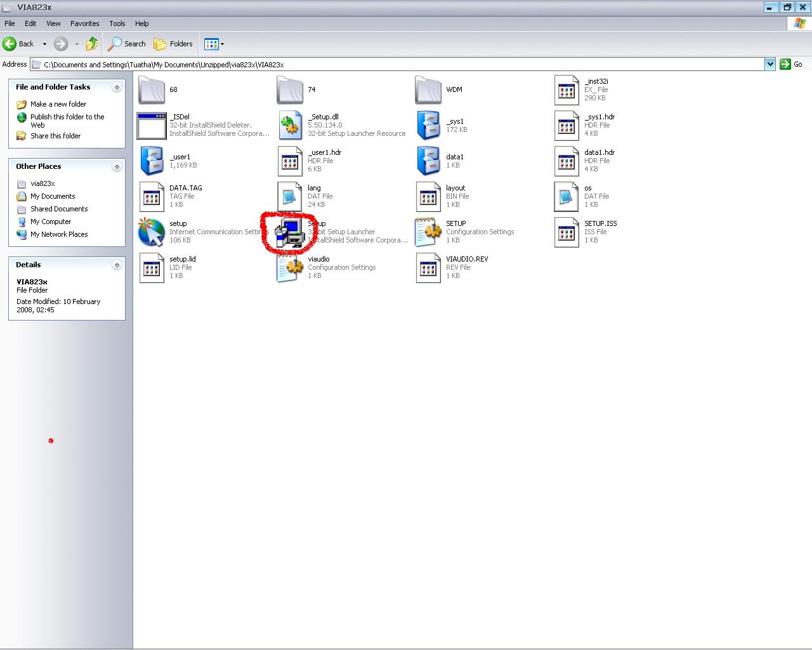Open the View menu
This screenshot has width=812, height=650.
click(53, 23)
